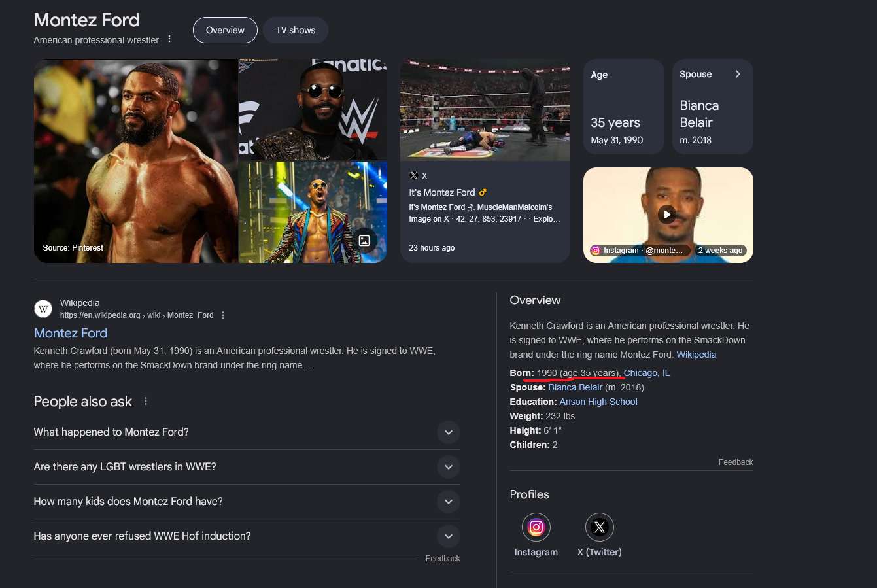Click the "2 weeks ago" label on the video
This screenshot has height=588, width=877.
pos(720,251)
